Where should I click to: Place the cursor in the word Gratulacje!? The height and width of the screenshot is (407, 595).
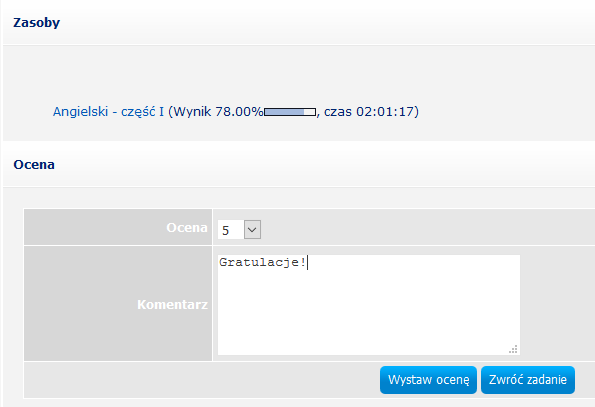coord(263,262)
